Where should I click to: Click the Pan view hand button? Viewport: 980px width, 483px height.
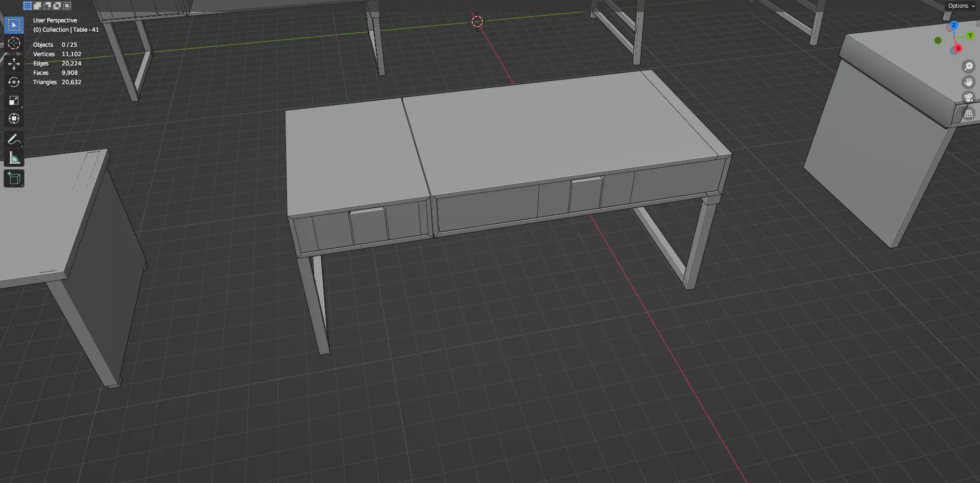pyautogui.click(x=969, y=82)
